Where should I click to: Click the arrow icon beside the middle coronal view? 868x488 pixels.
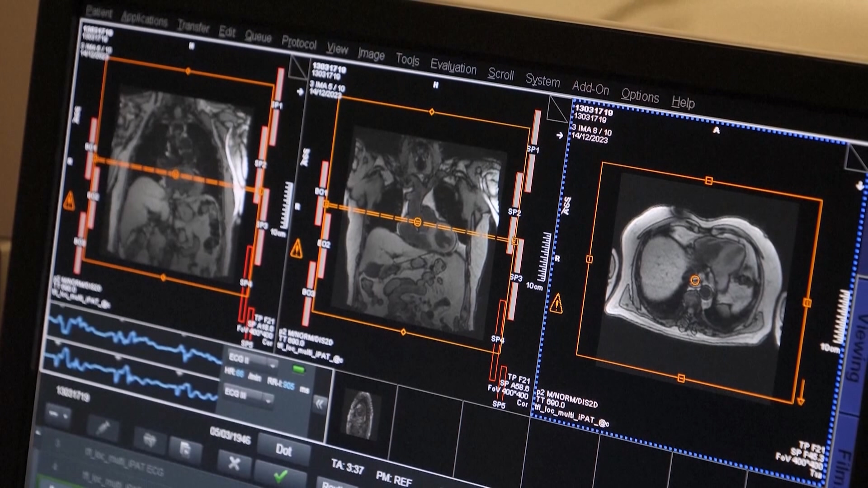tap(560, 135)
